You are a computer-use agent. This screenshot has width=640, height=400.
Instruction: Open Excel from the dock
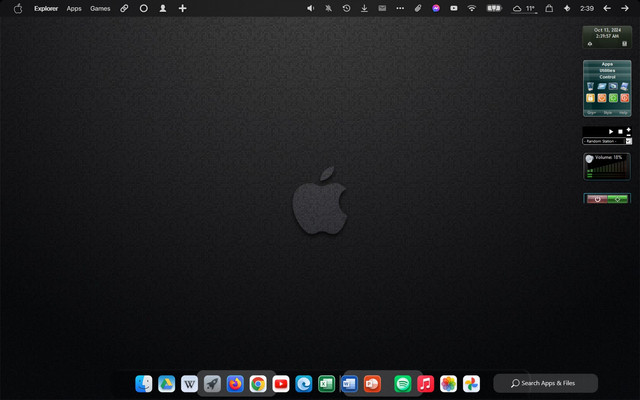coord(327,384)
